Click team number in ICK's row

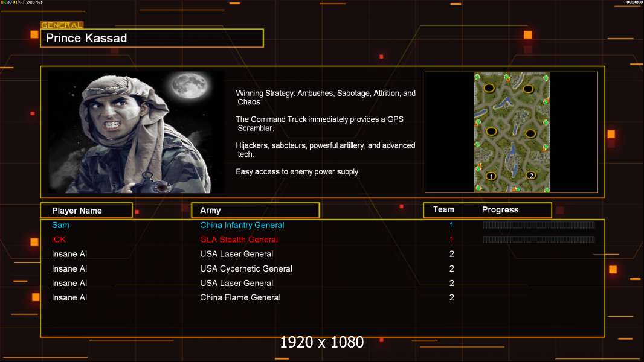[x=451, y=240]
